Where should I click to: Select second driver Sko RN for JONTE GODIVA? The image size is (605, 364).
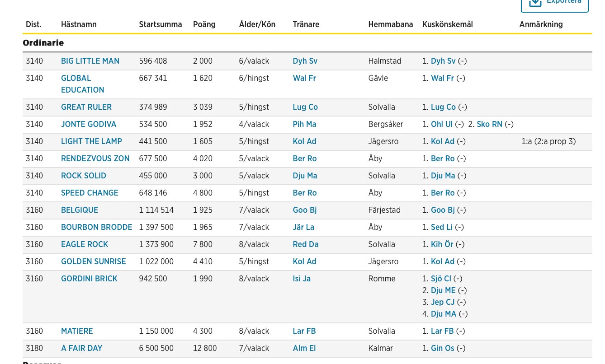click(x=489, y=124)
